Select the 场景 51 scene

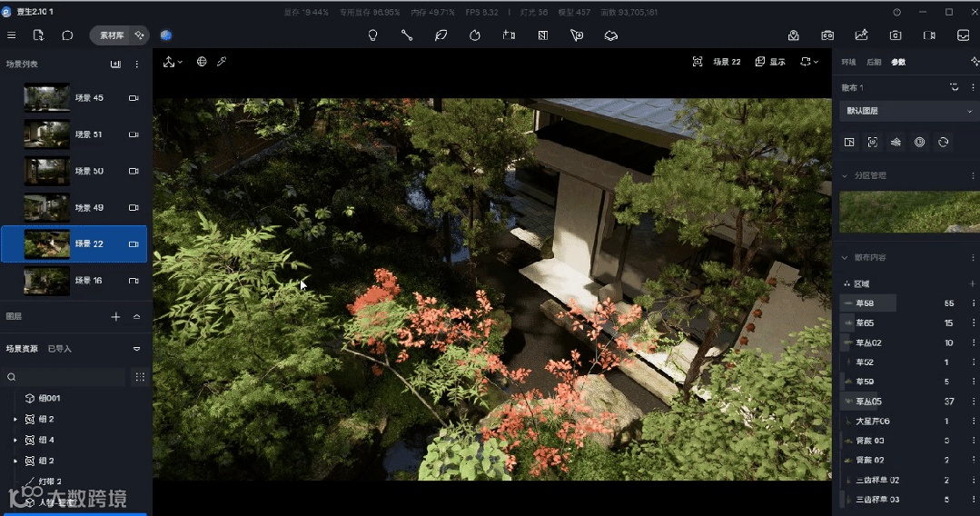(x=74, y=134)
